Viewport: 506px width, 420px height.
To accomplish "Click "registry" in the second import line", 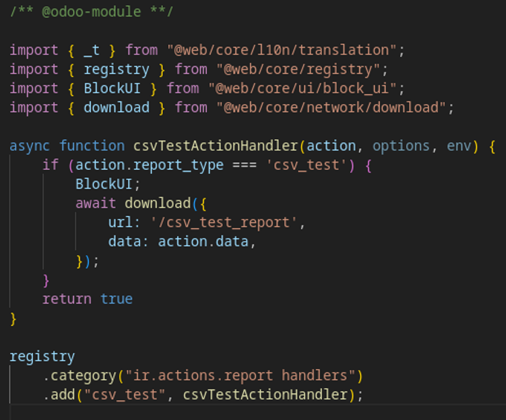I will tap(117, 70).
